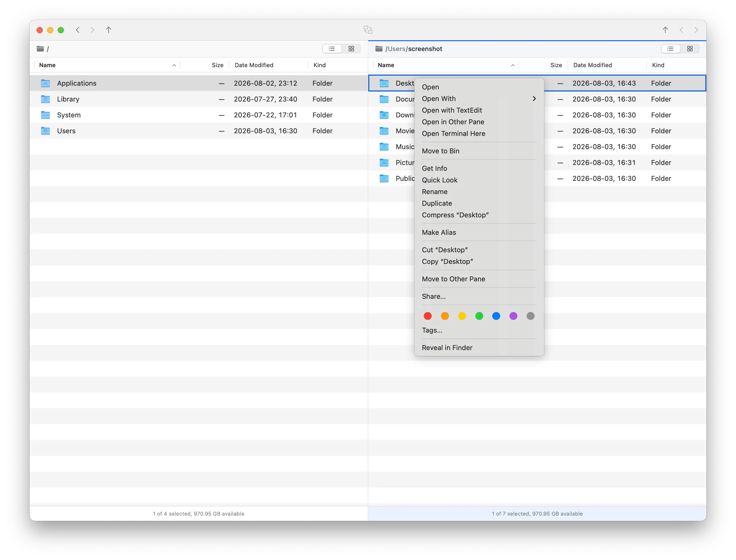Apply the orange tag color
Viewport: 736px width, 560px height.
445,316
